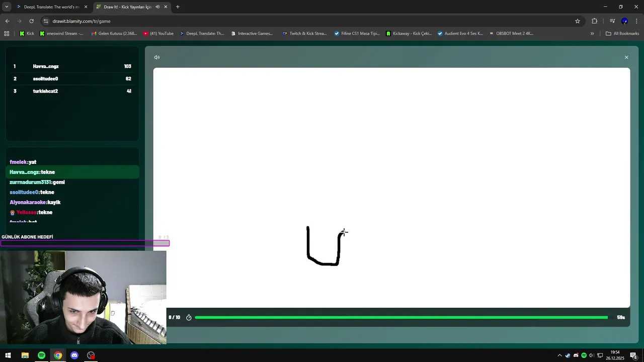Open the Gelen Kutusu Gmail bookmark
The height and width of the screenshot is (362, 644).
click(x=114, y=34)
